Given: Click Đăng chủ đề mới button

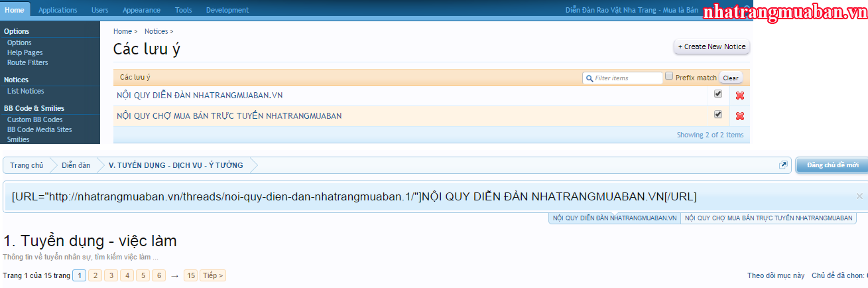Looking at the screenshot, I should coord(832,165).
